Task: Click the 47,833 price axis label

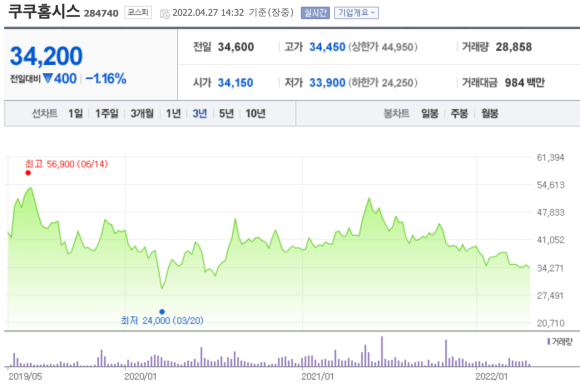Action: [x=550, y=212]
